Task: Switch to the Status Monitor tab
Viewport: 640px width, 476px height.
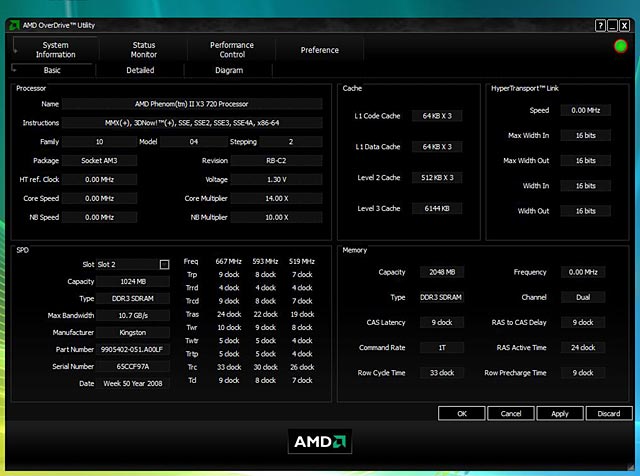Action: coord(144,50)
